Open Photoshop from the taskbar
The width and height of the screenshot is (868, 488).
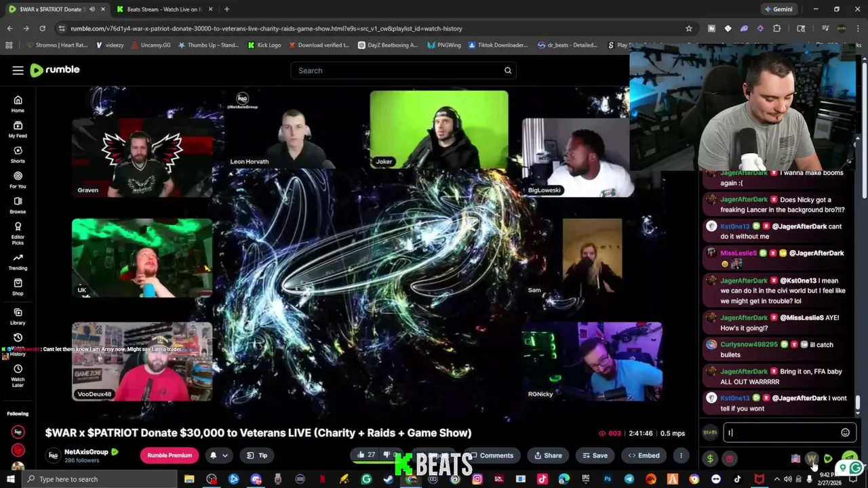(x=608, y=479)
